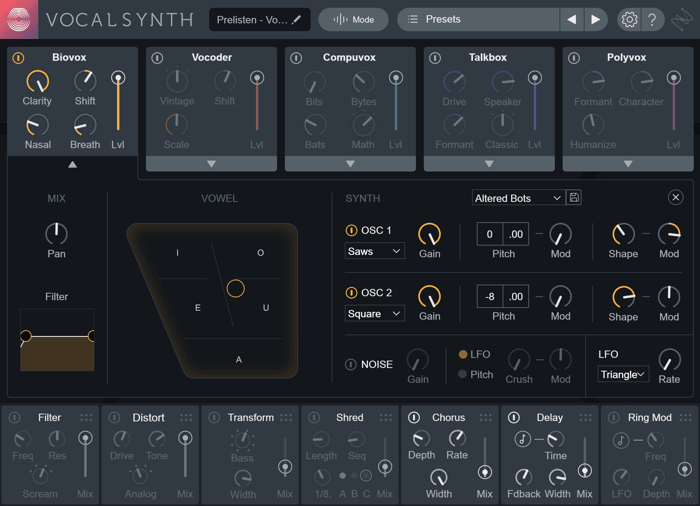Viewport: 700px width, 506px height.
Task: Expand the Vocoder panel with down triangle
Action: point(211,164)
